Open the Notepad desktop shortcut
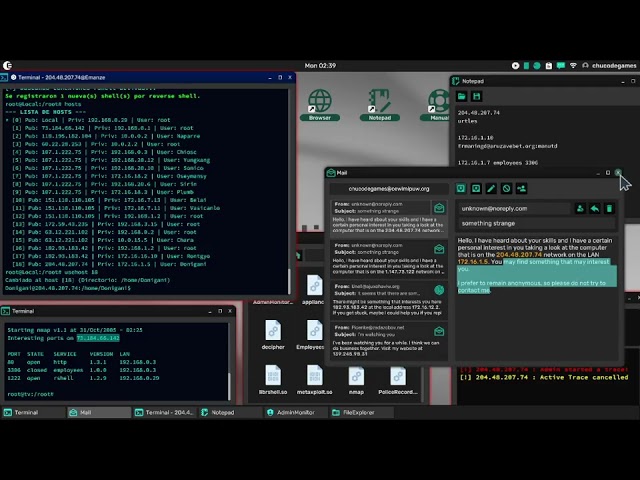 [380, 105]
